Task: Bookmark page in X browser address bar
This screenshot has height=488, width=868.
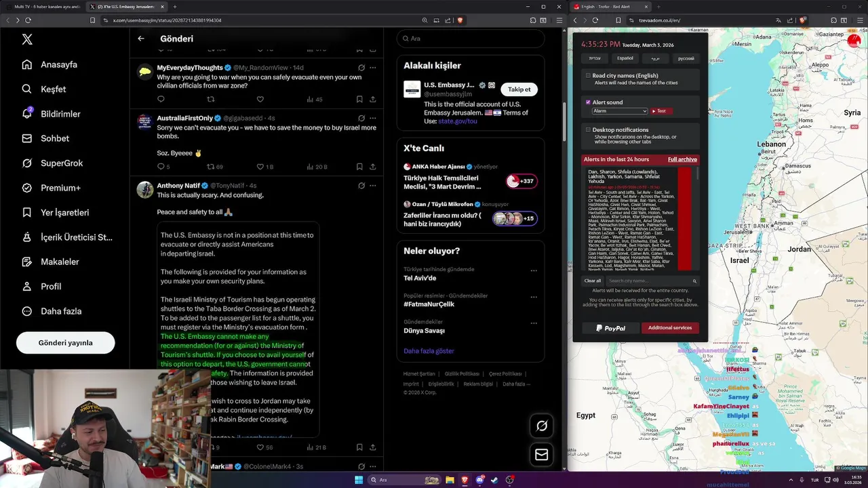Action: click(92, 20)
